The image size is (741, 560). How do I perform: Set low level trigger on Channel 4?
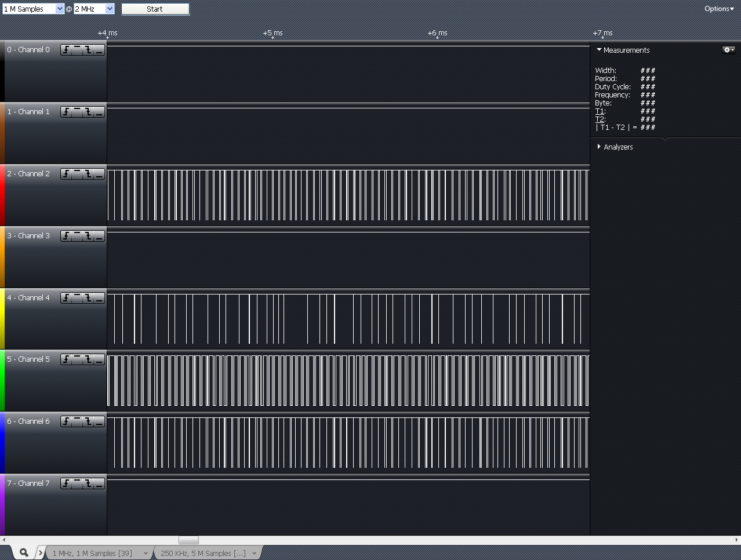pyautogui.click(x=99, y=298)
